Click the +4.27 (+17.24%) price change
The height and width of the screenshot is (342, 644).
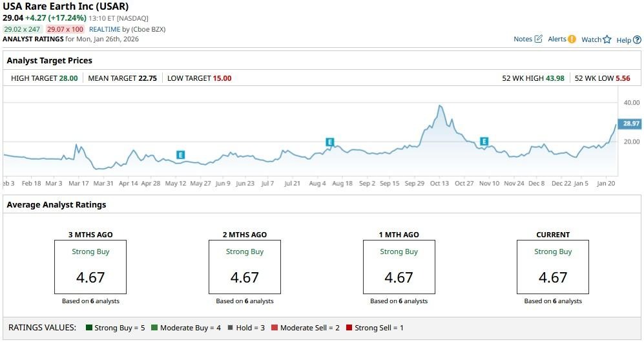56,17
